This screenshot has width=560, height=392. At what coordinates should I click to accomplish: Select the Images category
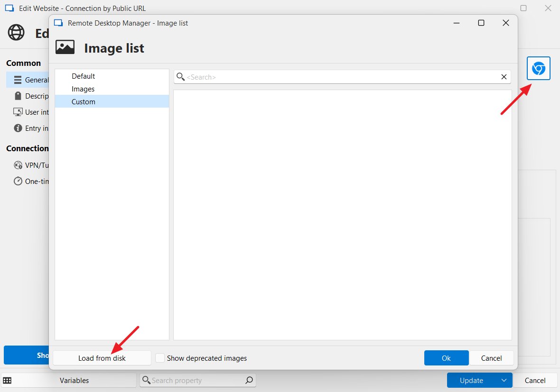(83, 89)
